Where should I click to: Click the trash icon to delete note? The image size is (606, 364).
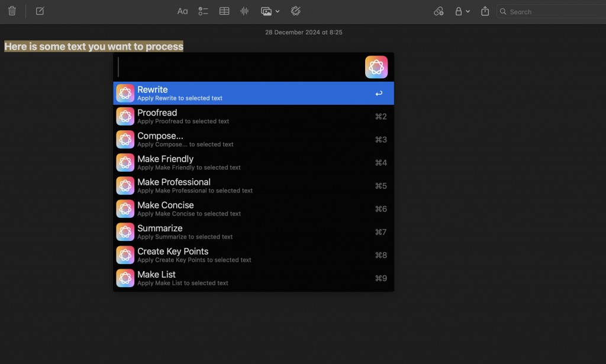pyautogui.click(x=12, y=11)
